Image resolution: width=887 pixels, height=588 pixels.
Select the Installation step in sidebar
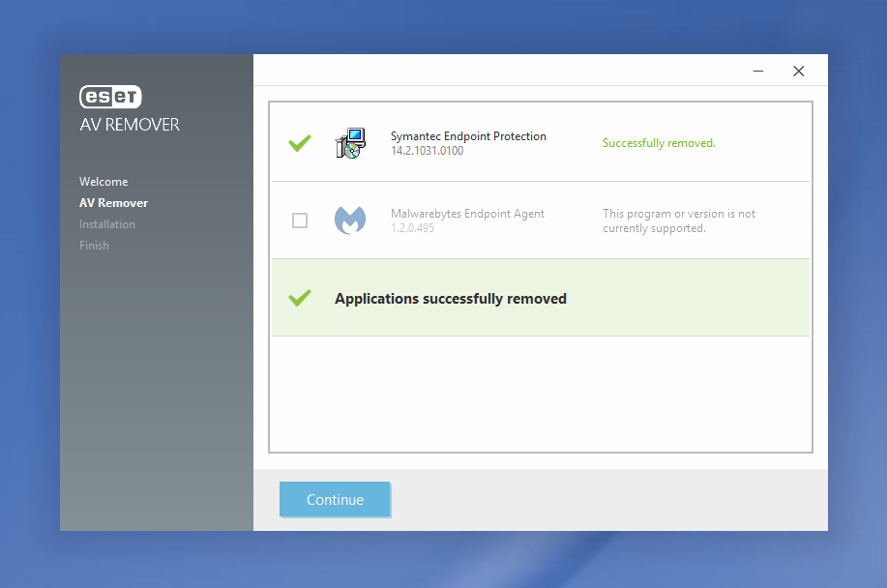point(107,224)
